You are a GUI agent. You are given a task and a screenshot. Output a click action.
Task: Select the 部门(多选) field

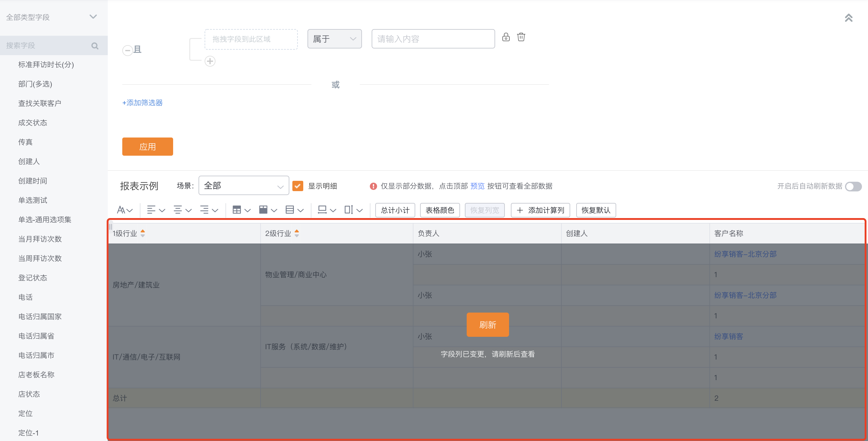coord(35,84)
